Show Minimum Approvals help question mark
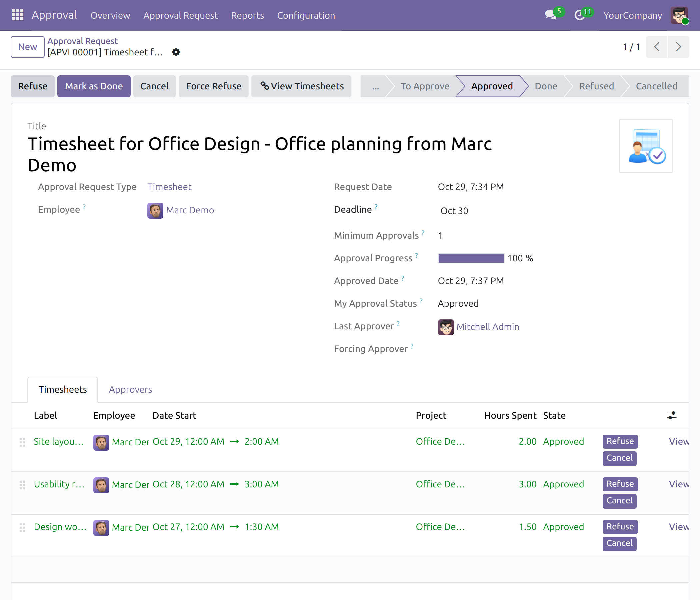The height and width of the screenshot is (600, 700). point(423,232)
